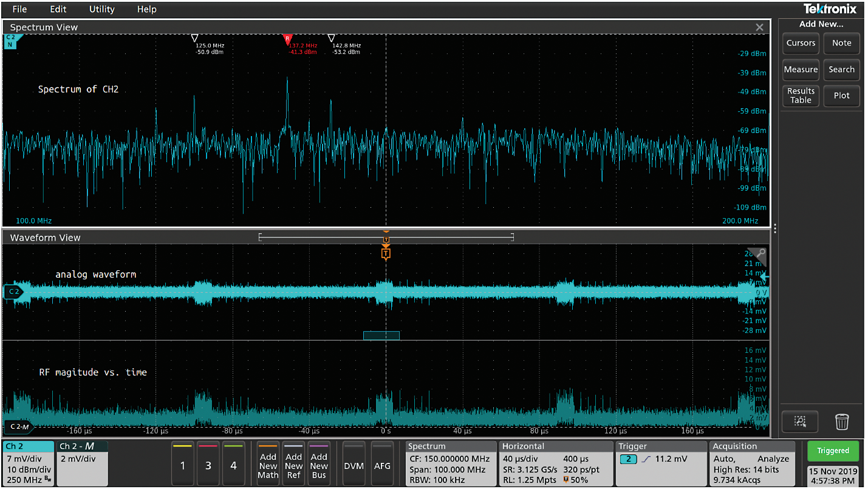Open the AFG generator panel
Viewport: 868px width, 489px height.
(x=383, y=464)
